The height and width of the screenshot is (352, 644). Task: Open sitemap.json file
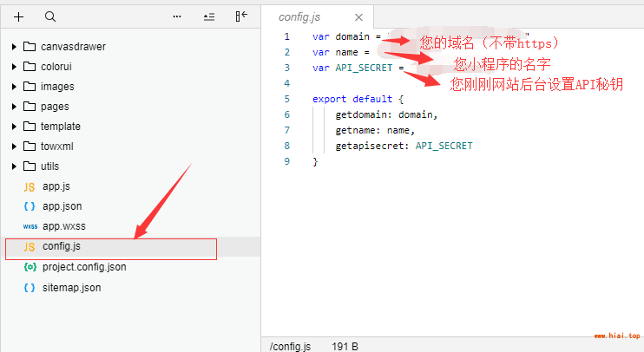pyautogui.click(x=71, y=287)
